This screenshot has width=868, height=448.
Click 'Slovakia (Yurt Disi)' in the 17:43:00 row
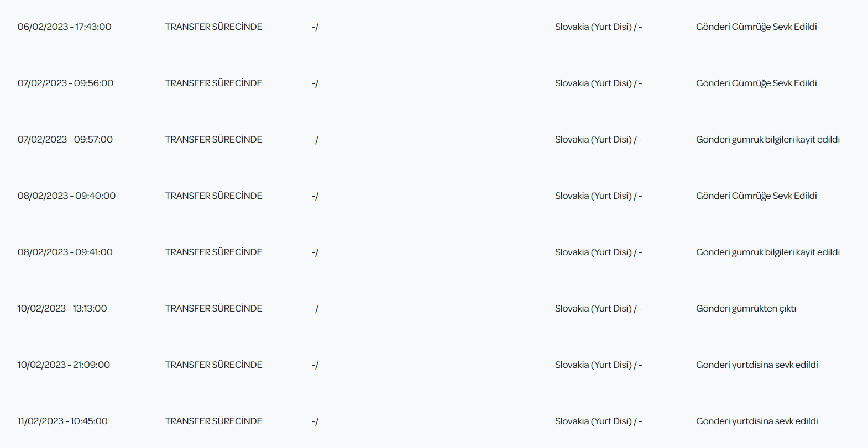(593, 27)
